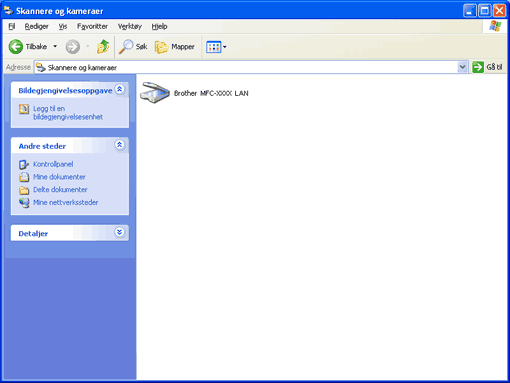510x383 pixels.
Task: Expand the address bar dropdown list
Action: [x=462, y=67]
